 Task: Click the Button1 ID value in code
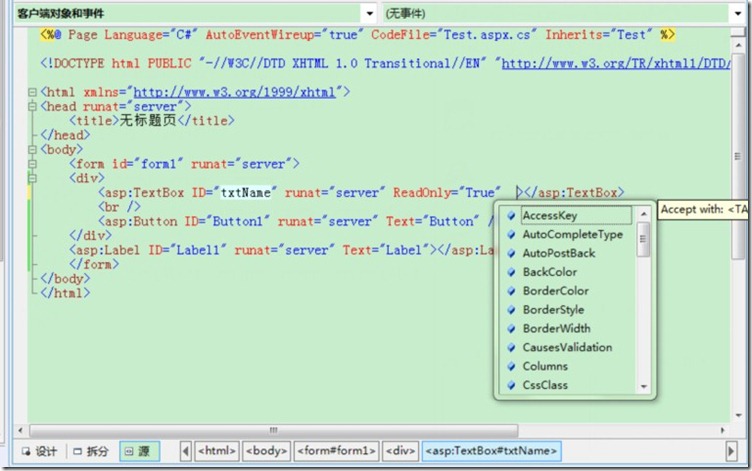coord(238,222)
